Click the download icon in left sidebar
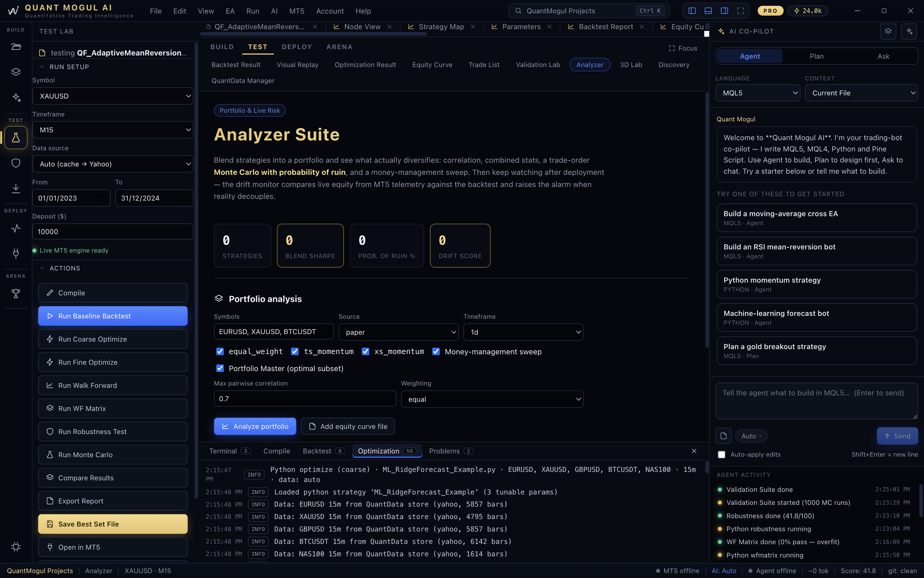 click(x=16, y=188)
